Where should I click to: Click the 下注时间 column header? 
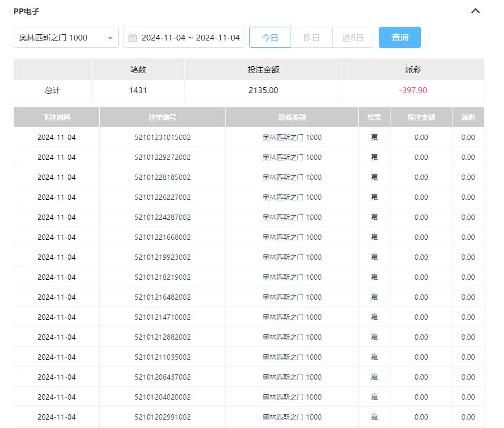[56, 117]
